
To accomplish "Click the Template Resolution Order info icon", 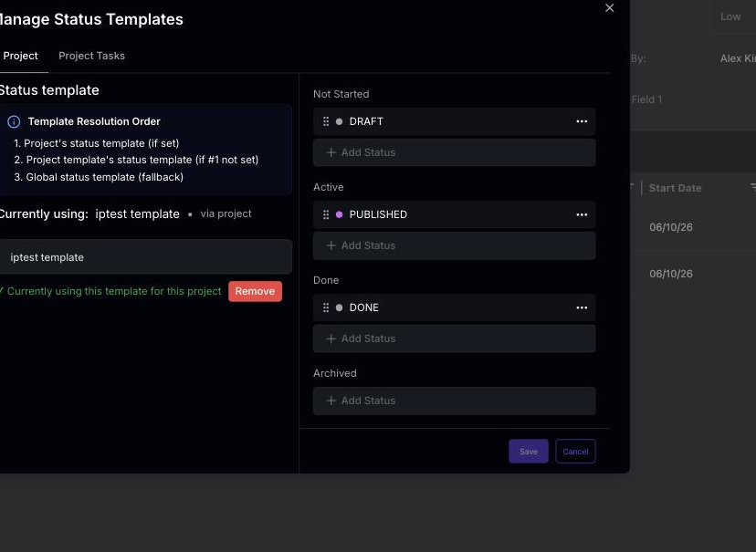I will point(14,122).
